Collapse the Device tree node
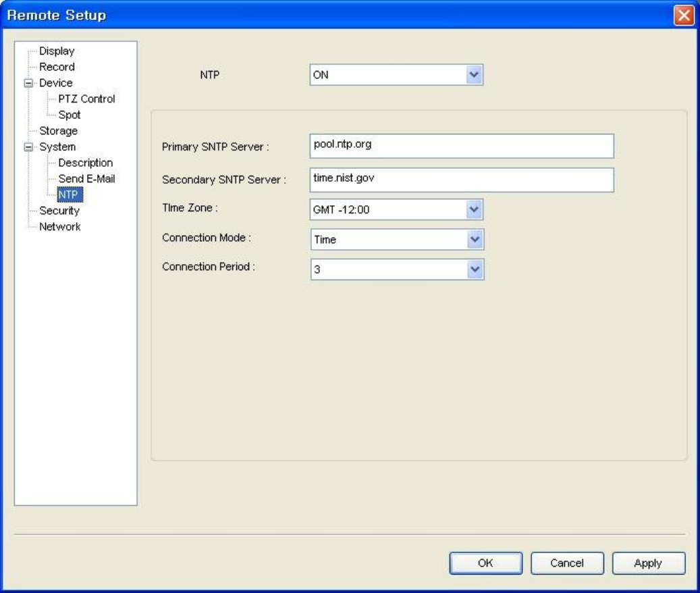This screenshot has height=593, width=700. point(28,83)
